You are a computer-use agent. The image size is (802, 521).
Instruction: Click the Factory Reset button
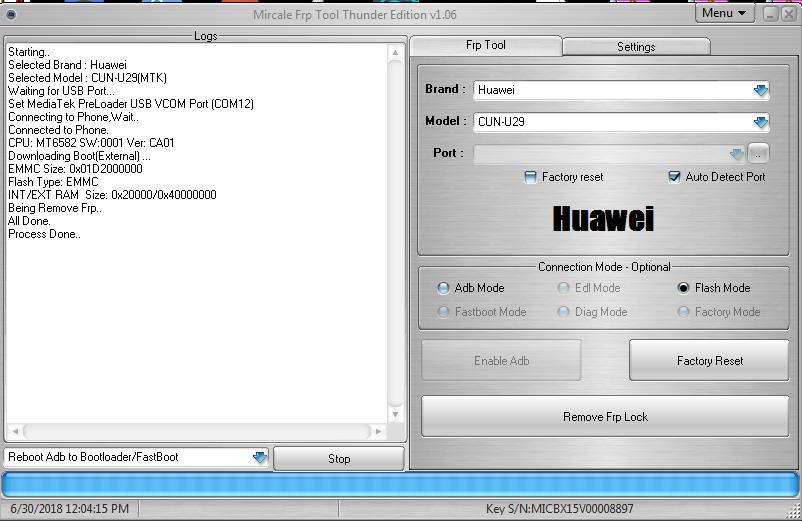(709, 360)
